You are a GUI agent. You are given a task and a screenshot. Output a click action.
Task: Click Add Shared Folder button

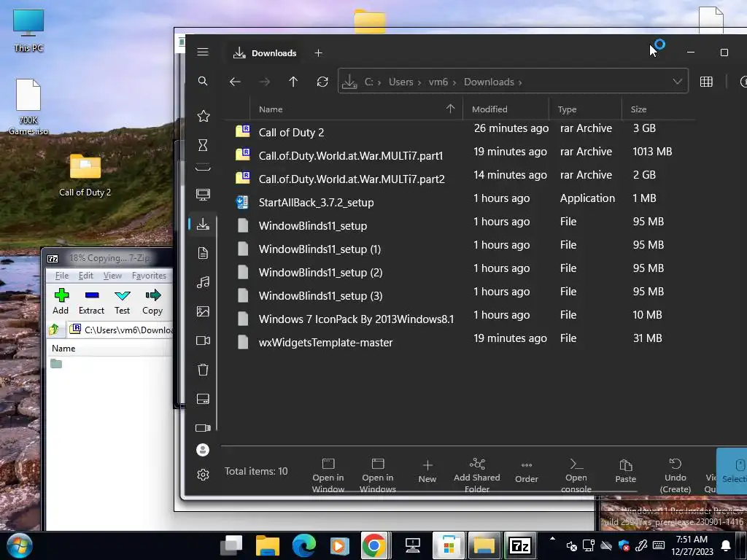[x=477, y=475]
